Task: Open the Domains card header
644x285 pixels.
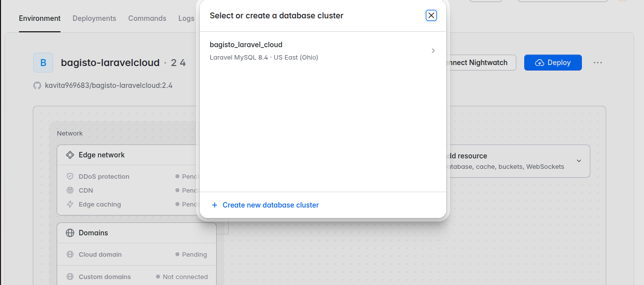Action: (137, 233)
